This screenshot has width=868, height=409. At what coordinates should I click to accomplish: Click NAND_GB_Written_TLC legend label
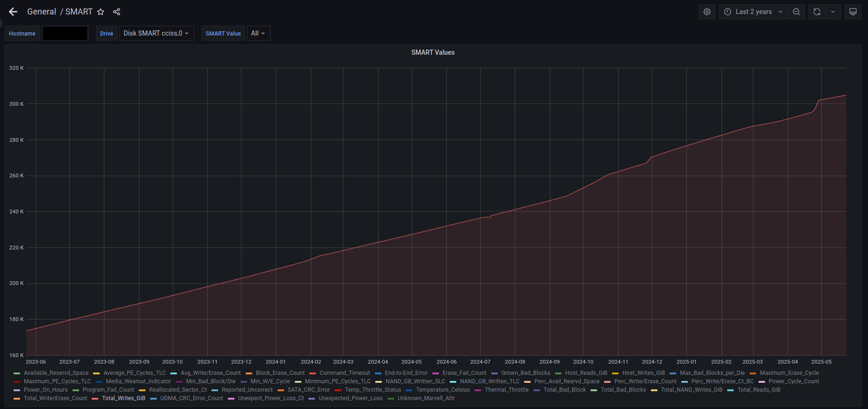click(x=490, y=381)
